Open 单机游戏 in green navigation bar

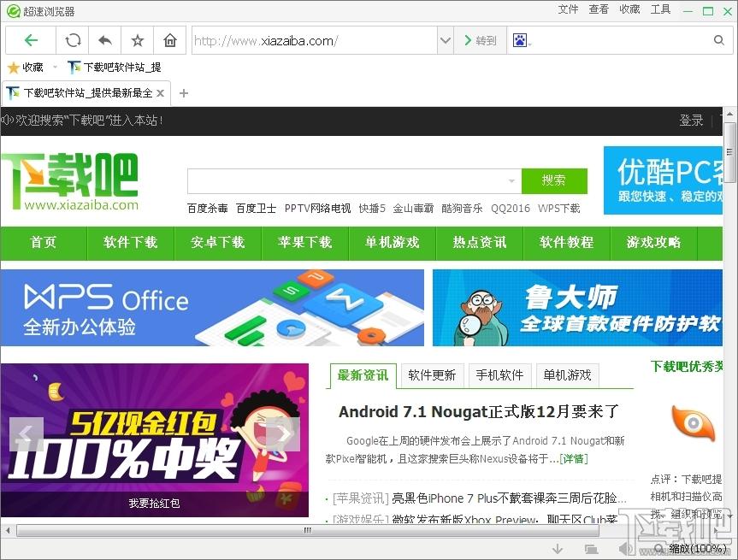tap(392, 242)
